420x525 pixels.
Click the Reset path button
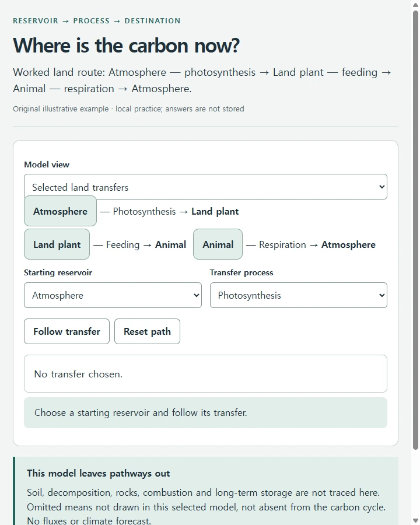click(147, 331)
